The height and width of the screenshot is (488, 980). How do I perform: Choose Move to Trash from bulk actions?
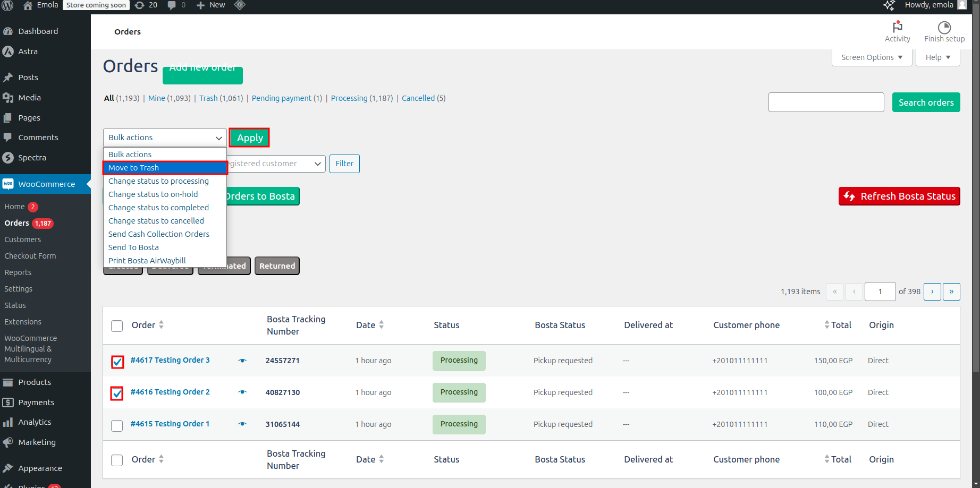(165, 168)
